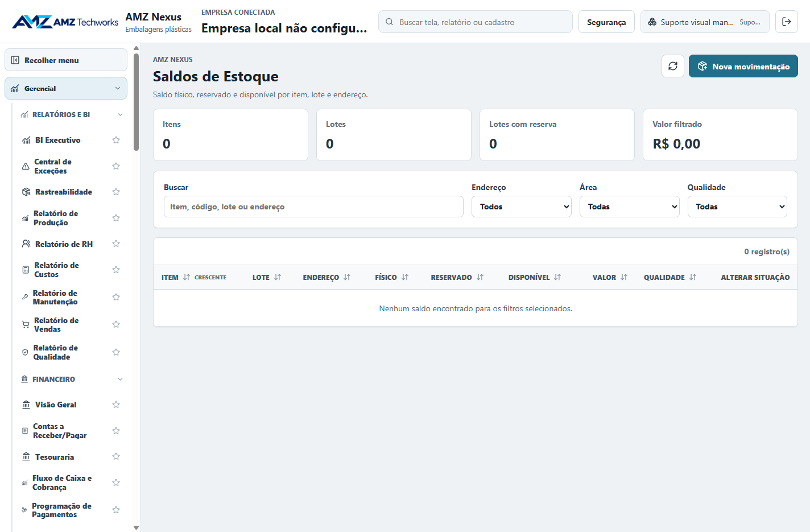Click the logout icon in header
Screen dimensions: 810x532
coord(787,22)
